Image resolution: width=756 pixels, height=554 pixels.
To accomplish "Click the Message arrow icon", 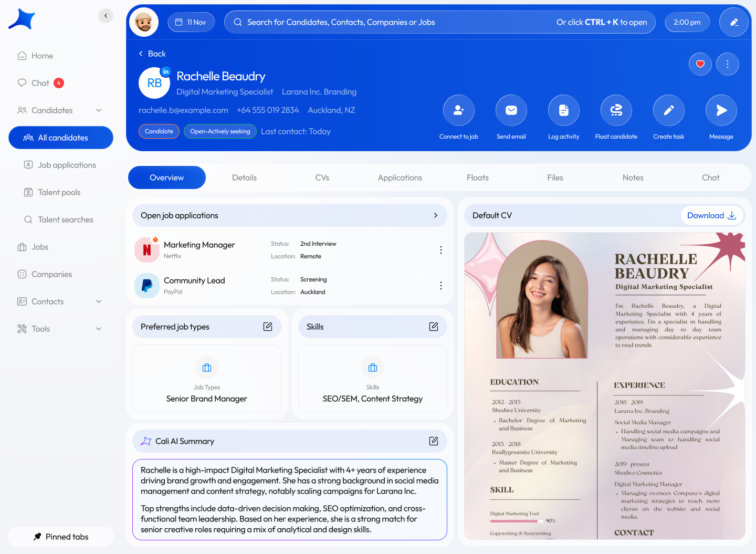I will click(721, 110).
